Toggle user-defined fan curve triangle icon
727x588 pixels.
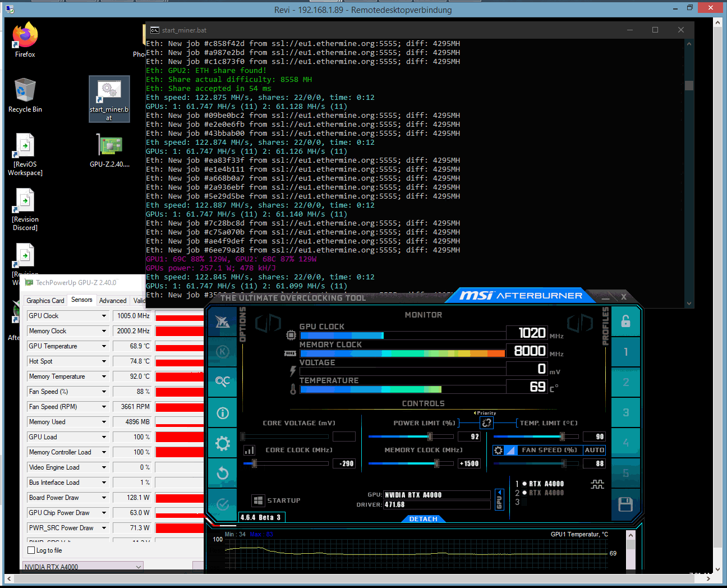(510, 450)
